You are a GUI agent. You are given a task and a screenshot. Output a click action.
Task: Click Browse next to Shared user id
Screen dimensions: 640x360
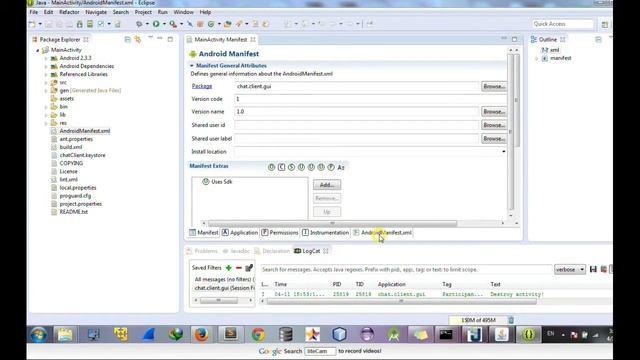click(x=494, y=125)
